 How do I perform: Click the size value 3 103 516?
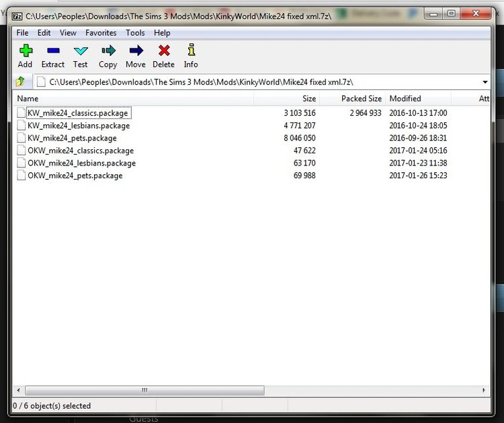[300, 113]
